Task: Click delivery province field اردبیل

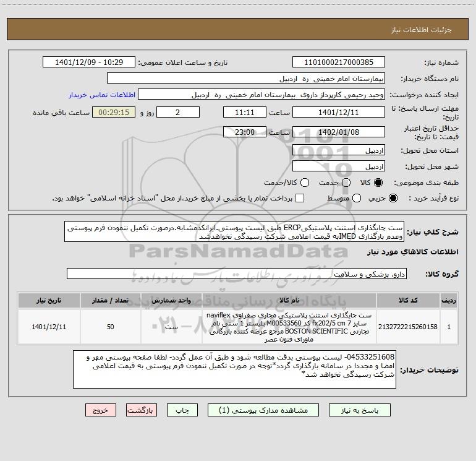Action: click(339, 150)
